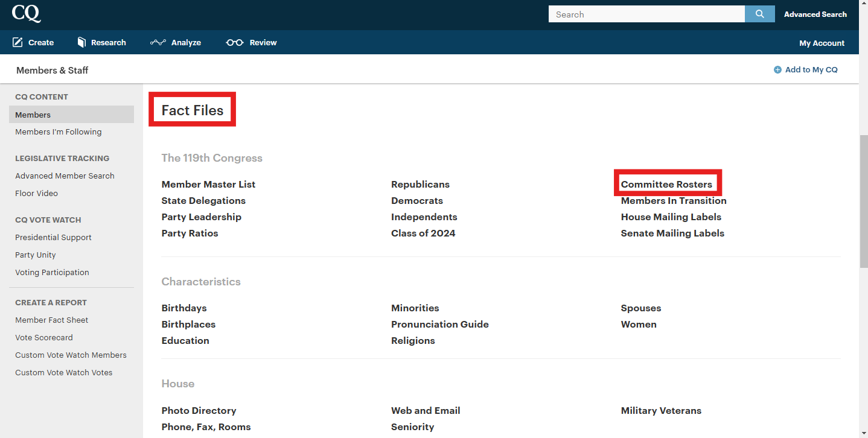Open State Delegations fact file
The height and width of the screenshot is (438, 868).
203,200
